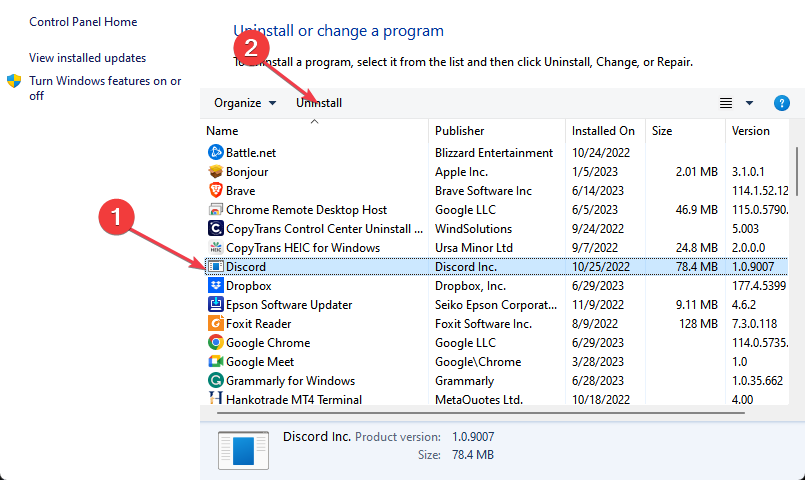Click the change view list icon
Screen dimensions: 805x480
tap(725, 103)
